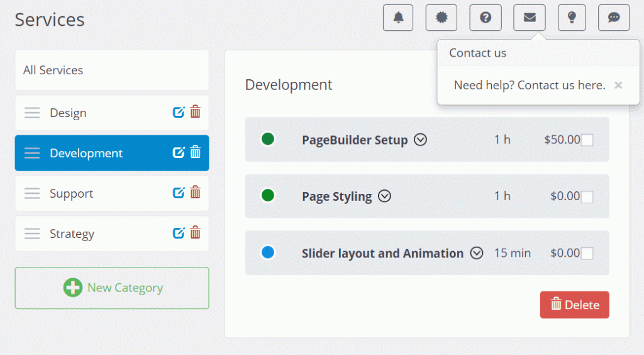Viewport: 644px width, 355px height.
Task: Select the All Services category
Action: 112,70
